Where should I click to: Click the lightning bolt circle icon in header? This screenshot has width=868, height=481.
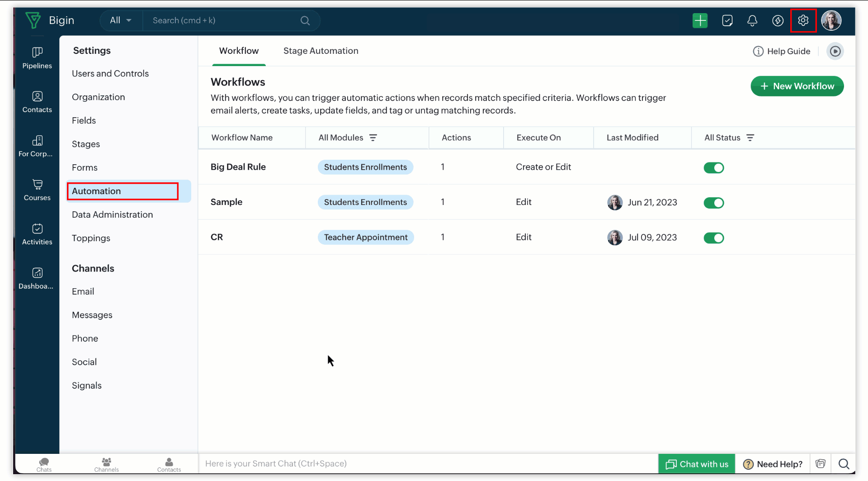(x=778, y=20)
